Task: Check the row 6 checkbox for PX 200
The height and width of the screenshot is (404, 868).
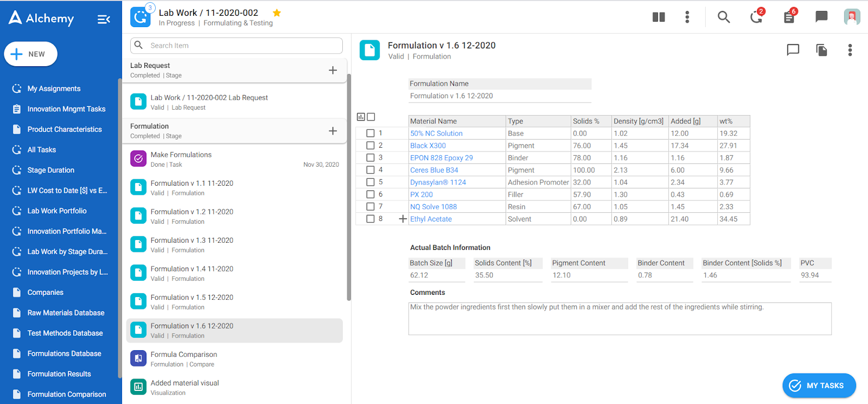Action: tap(371, 194)
